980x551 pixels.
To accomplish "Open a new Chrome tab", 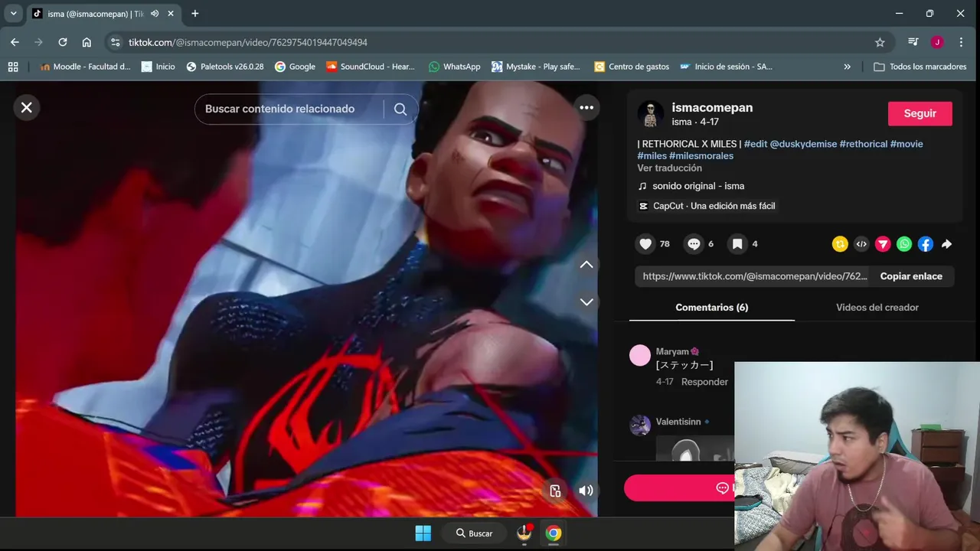I will pyautogui.click(x=195, y=14).
